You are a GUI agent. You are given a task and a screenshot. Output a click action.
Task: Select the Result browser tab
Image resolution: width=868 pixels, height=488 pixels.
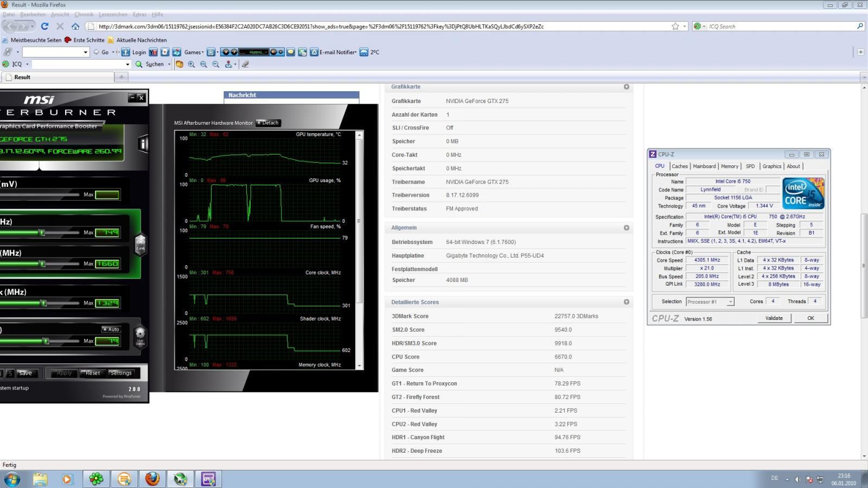tap(57, 77)
